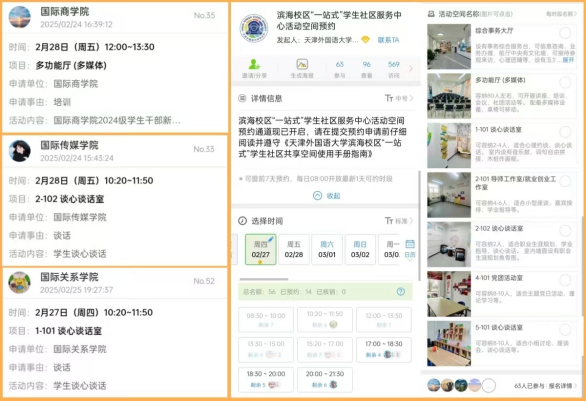Open the 2-102 谈心谈话室 room thumbnail
586x401 pixels.
pyautogui.click(x=449, y=244)
